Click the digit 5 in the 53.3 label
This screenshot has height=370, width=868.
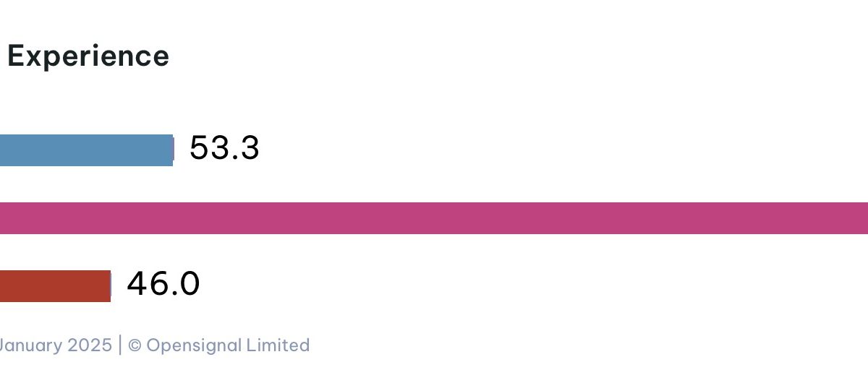(x=198, y=149)
